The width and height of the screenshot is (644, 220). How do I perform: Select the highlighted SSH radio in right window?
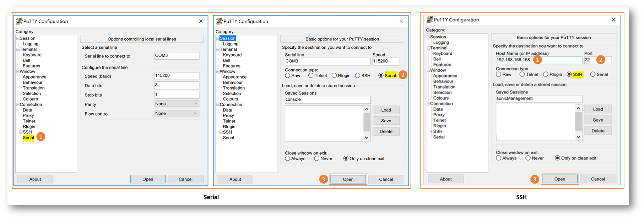[569, 74]
